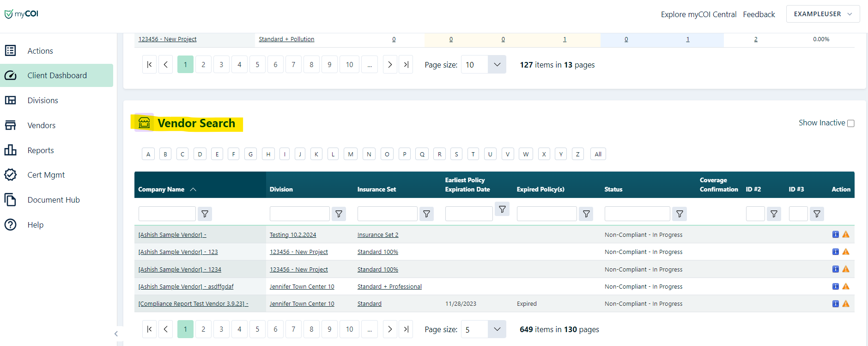Click the Status column filter funnel icon
The height and width of the screenshot is (346, 868).
[x=680, y=214]
